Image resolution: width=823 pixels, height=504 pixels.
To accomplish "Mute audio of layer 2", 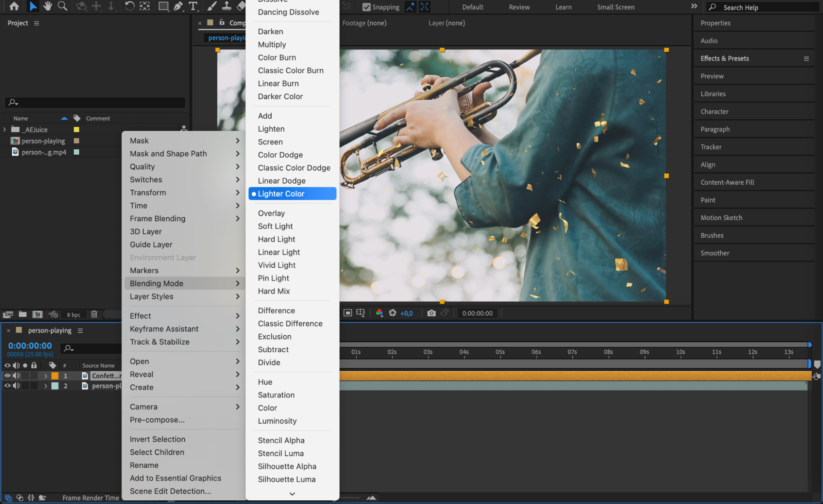I will point(16,386).
